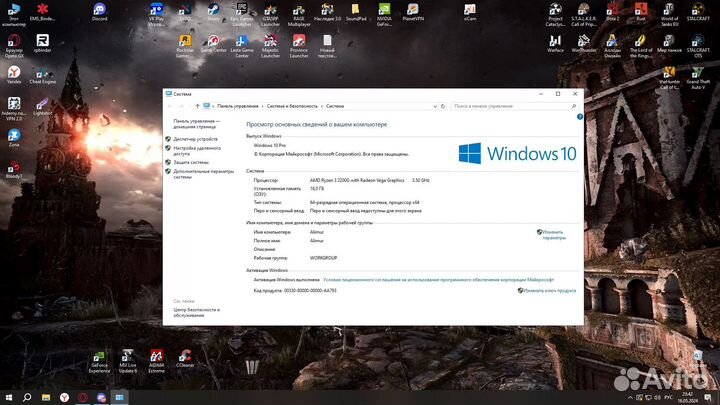Go to Панель управления домашняя страница
Screen dimensions: 720x405
[x=197, y=124]
